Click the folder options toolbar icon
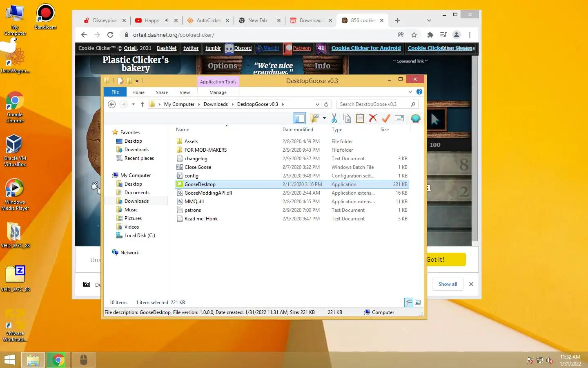Viewport: 588px width, 368px height. (314, 118)
